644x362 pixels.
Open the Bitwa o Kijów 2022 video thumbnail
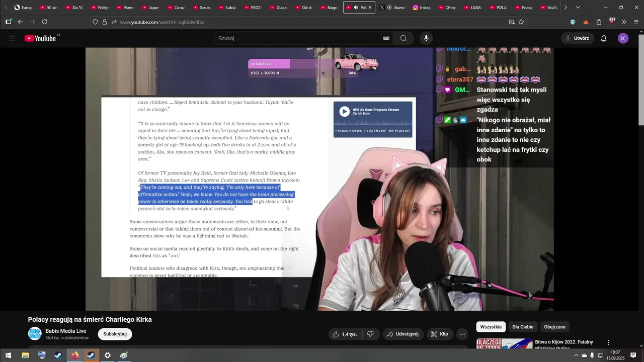pos(504,343)
